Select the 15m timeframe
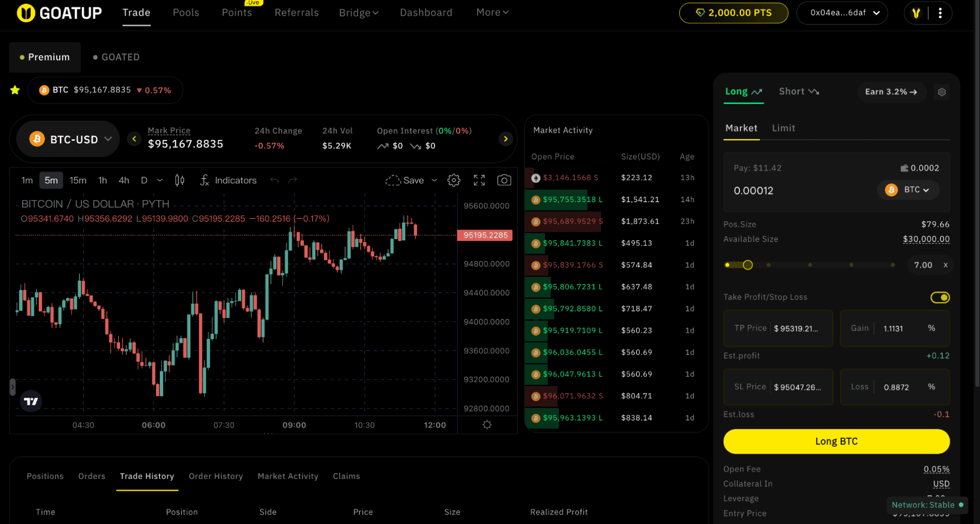This screenshot has width=980, height=524. point(77,181)
